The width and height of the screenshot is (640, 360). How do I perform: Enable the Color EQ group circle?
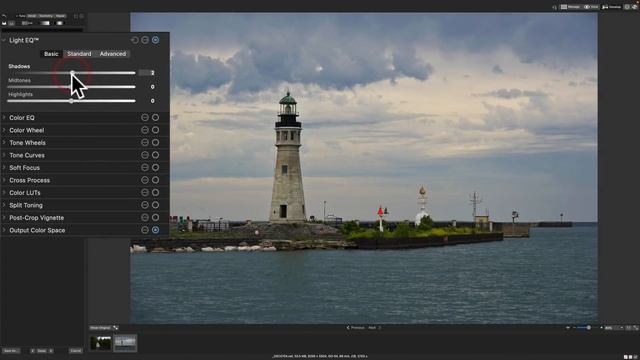[x=156, y=118]
